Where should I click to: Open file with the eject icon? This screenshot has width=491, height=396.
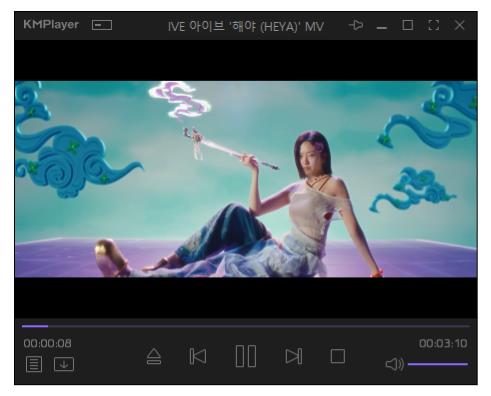154,357
